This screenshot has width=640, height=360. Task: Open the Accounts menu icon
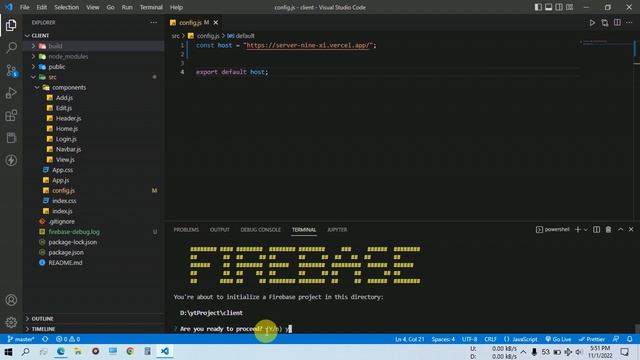[x=11, y=300]
